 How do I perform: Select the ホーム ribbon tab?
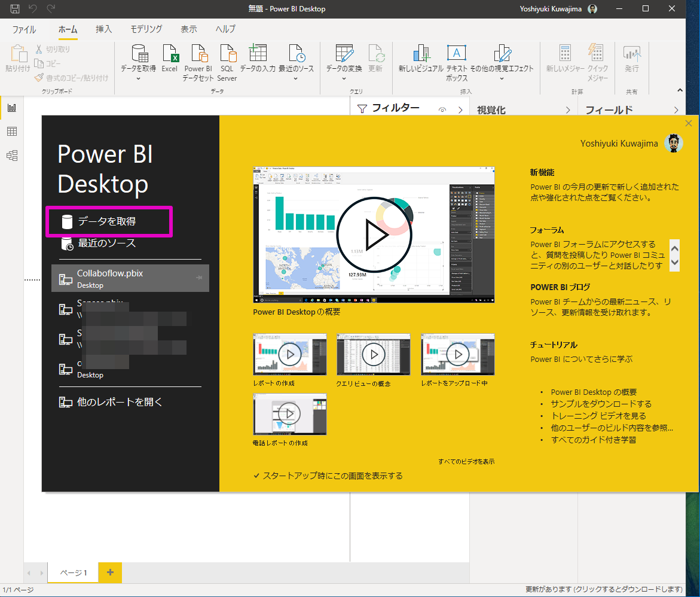point(68,29)
